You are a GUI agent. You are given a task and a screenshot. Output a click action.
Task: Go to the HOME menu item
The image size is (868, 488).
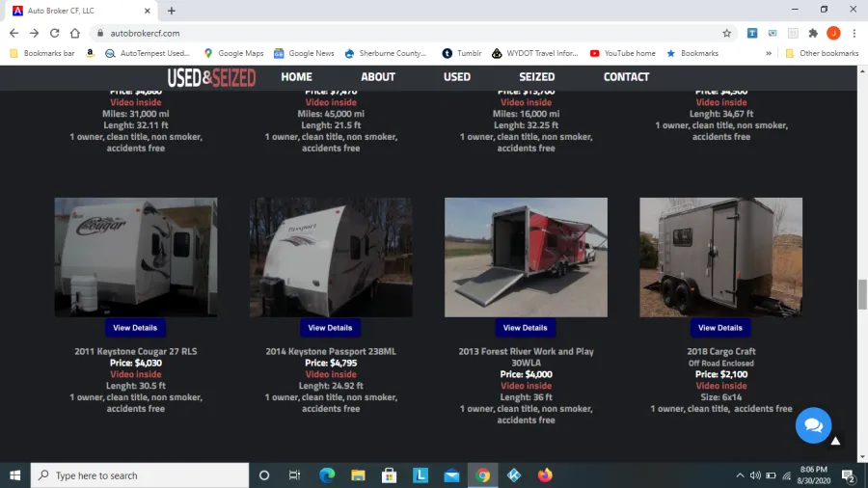(x=297, y=77)
